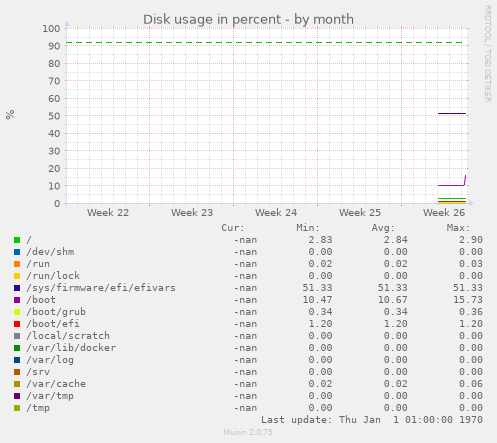Screen dimensions: 497x443
Task: Click the yellow swatch for /run/lock
Action: [17, 276]
